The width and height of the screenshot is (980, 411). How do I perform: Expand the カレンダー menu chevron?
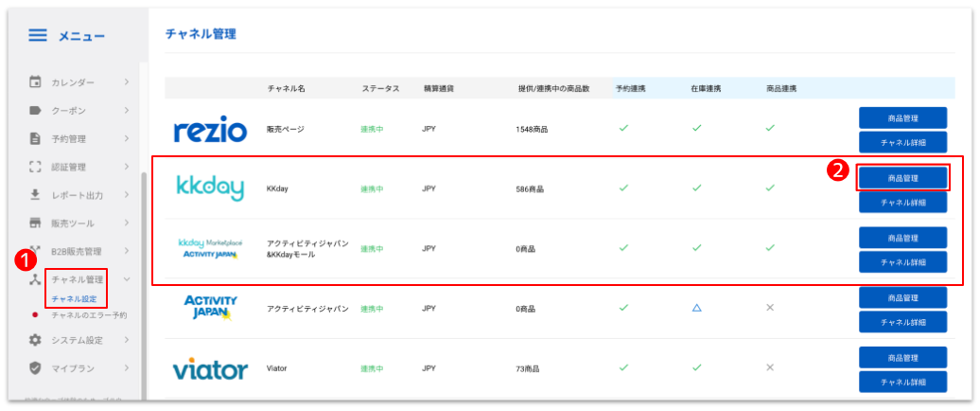pyautogui.click(x=126, y=82)
